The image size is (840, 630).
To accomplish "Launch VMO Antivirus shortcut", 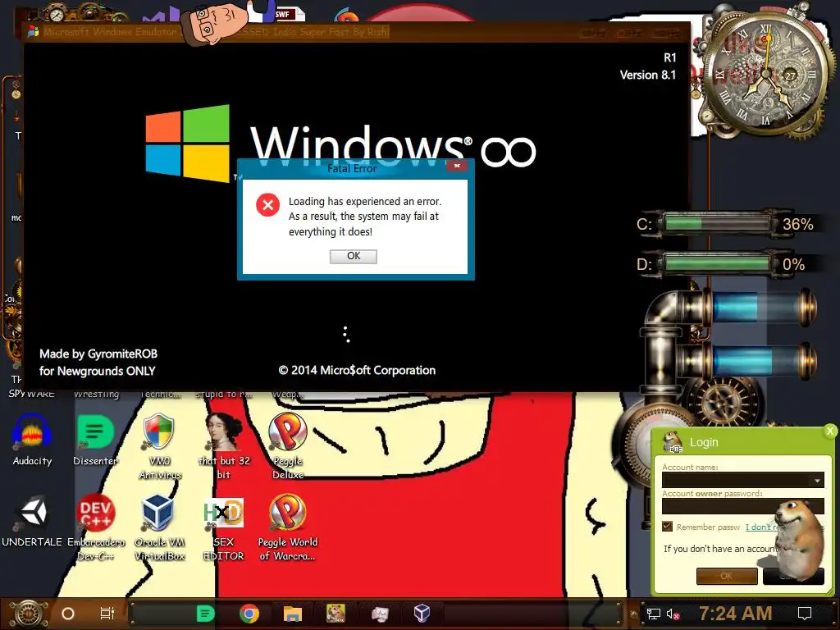I will click(x=159, y=447).
